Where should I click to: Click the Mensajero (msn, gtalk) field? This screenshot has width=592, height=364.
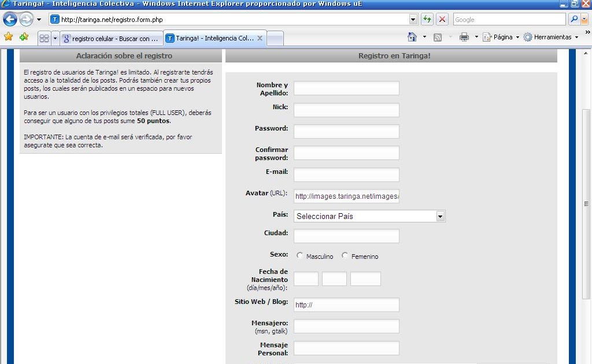tap(346, 326)
